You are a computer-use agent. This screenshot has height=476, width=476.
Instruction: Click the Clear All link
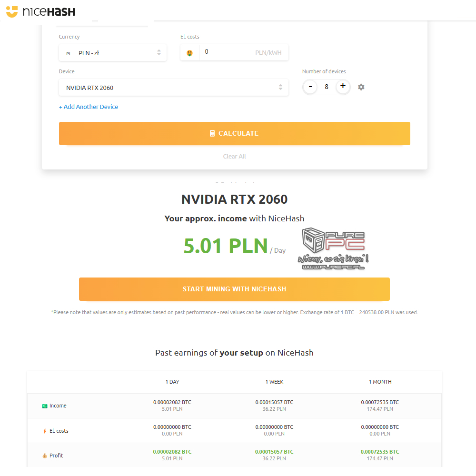[234, 156]
